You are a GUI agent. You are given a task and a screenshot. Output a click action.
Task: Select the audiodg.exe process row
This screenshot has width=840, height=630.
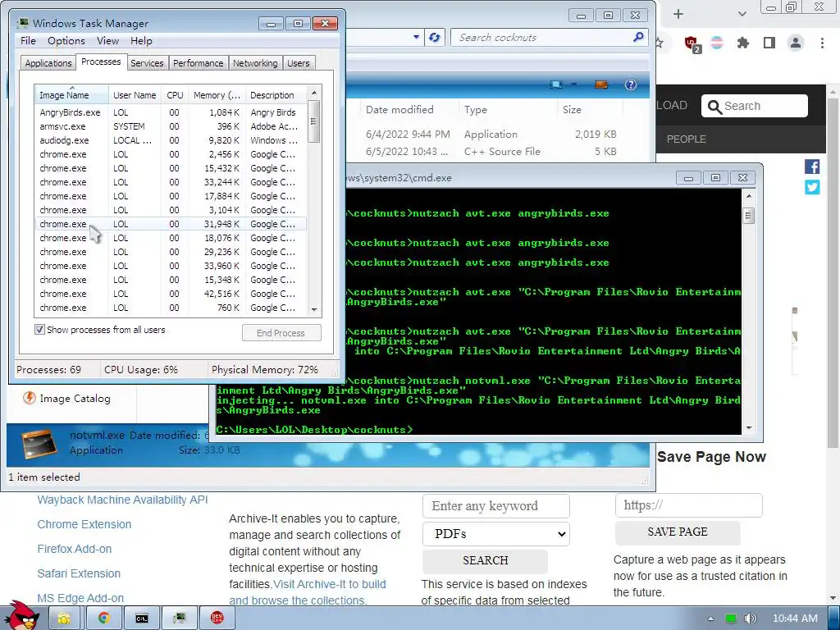(171, 140)
